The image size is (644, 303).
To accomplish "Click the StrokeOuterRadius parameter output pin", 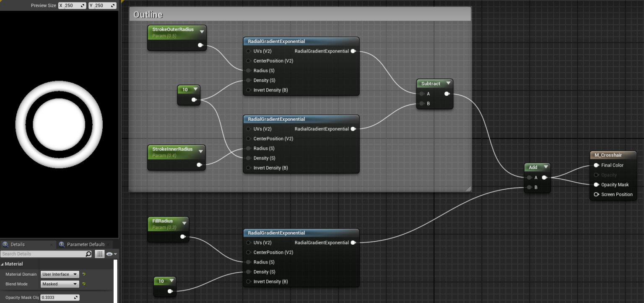I will [200, 45].
